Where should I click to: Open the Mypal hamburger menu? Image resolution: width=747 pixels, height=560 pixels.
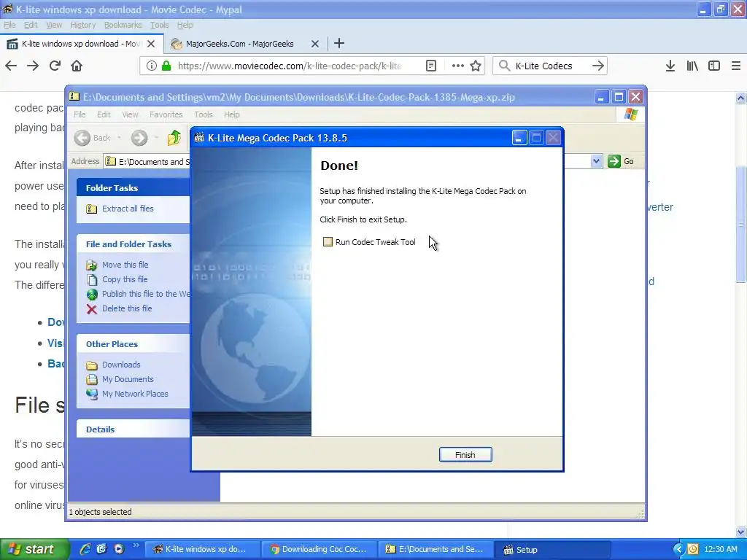pyautogui.click(x=735, y=66)
